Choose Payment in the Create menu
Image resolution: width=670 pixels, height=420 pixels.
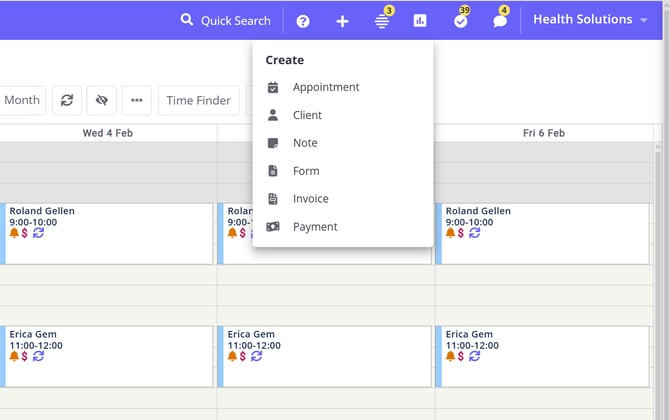(x=315, y=227)
